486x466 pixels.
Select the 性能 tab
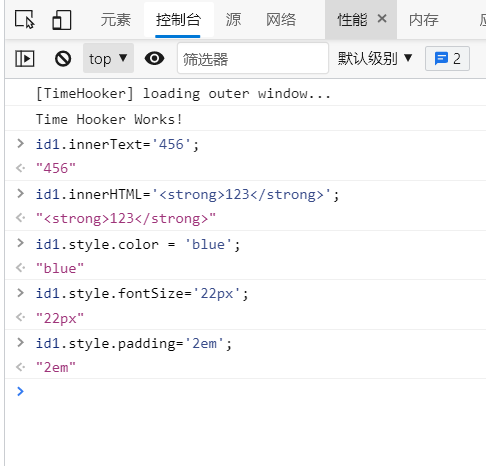[x=352, y=20]
